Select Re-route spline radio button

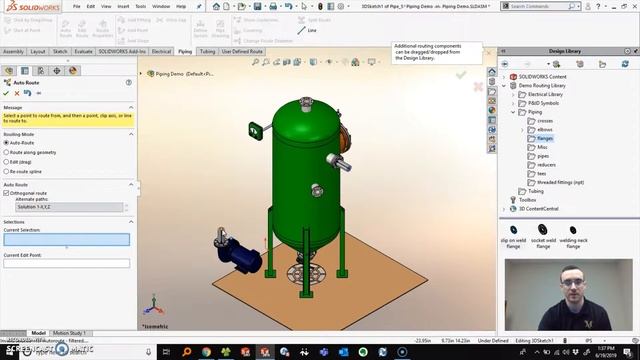click(x=6, y=171)
